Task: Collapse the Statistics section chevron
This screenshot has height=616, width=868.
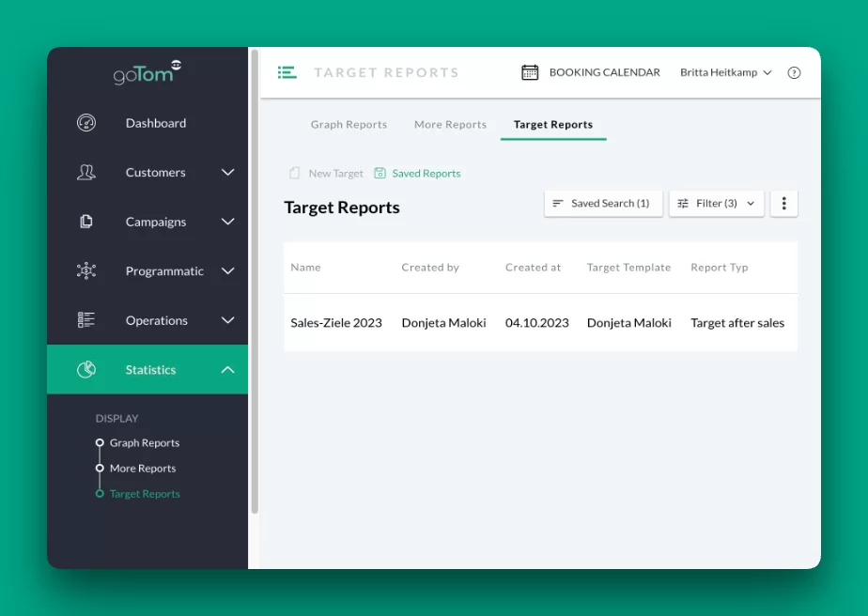Action: pos(227,370)
